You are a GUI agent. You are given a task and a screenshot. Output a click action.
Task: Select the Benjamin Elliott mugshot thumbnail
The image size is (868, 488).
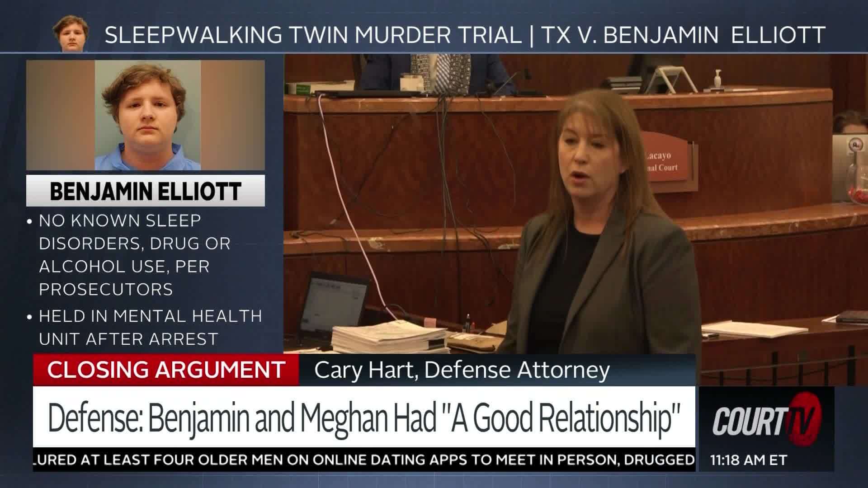145,115
